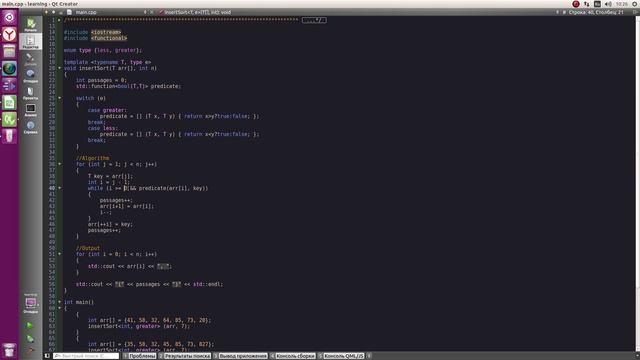Open the Build Console output pane
Image resolution: width=640 pixels, height=360 pixels.
[293, 356]
